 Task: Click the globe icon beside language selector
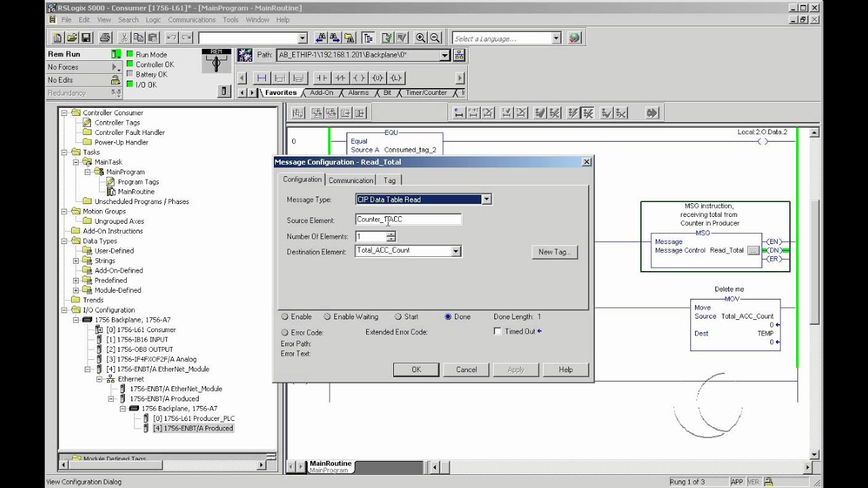pos(574,38)
